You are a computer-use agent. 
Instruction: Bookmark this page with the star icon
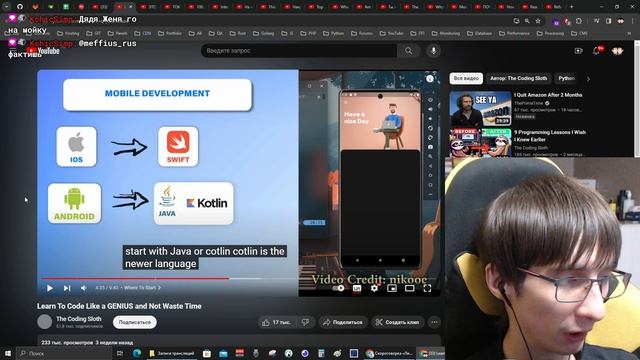538,21
